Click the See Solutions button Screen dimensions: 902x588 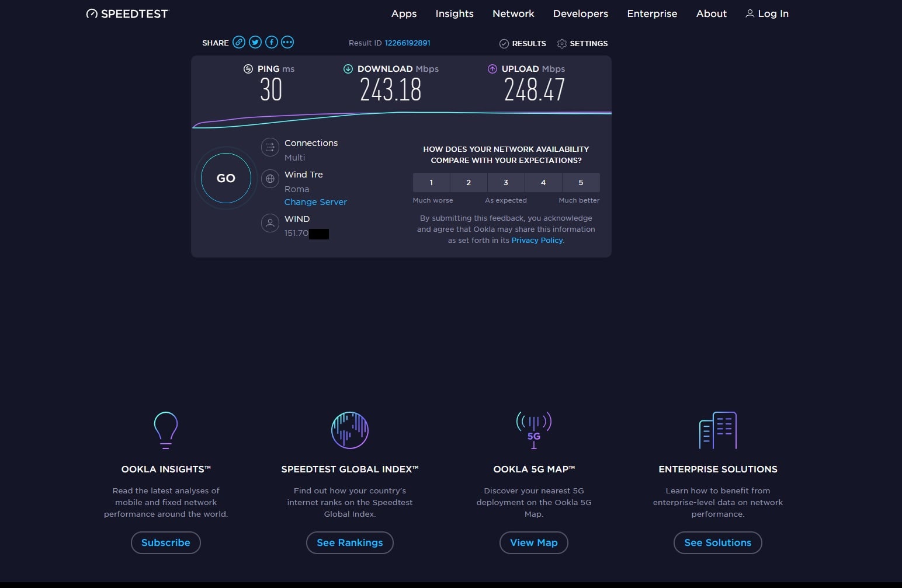718,542
